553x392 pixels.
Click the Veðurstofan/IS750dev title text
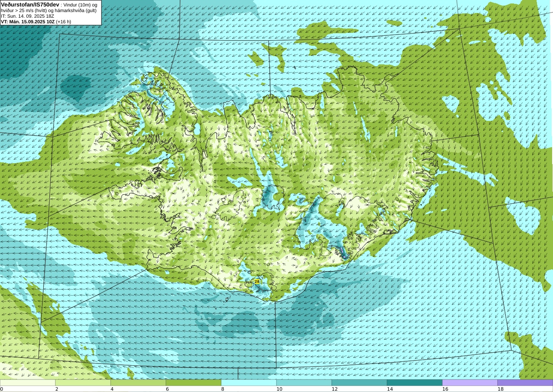30,4
